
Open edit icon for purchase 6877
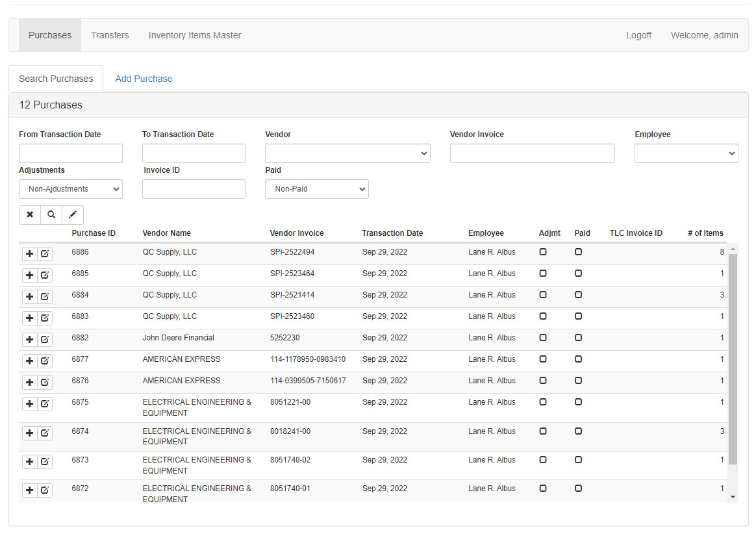(45, 361)
